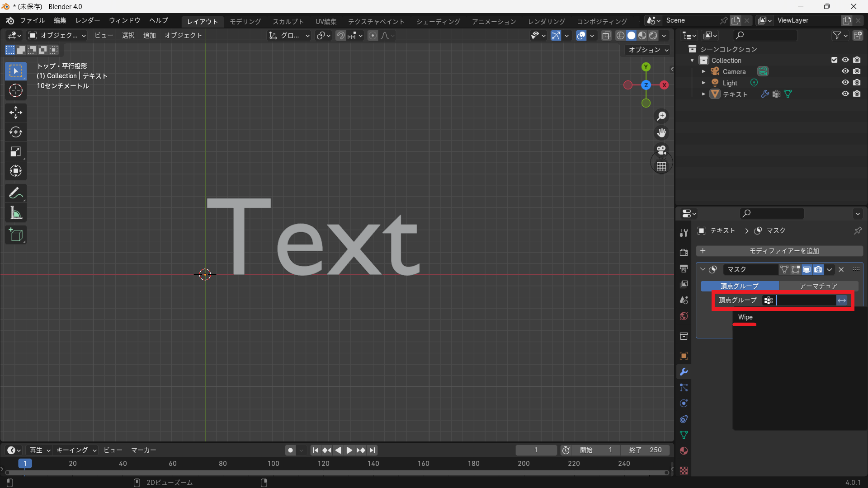Viewport: 868px width, 488px height.
Task: Click the モディファイアーを追加 button
Action: tap(779, 251)
